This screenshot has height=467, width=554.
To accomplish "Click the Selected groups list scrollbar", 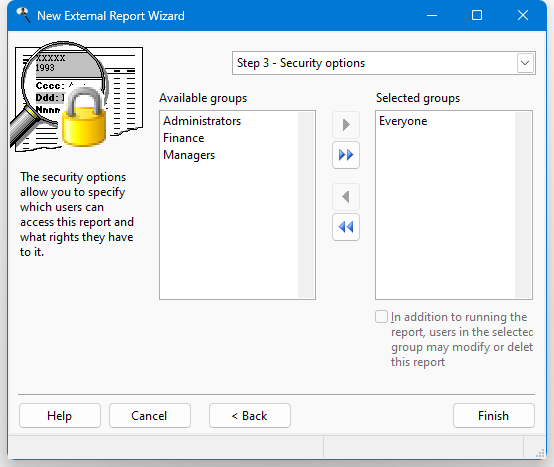I will coord(523,205).
